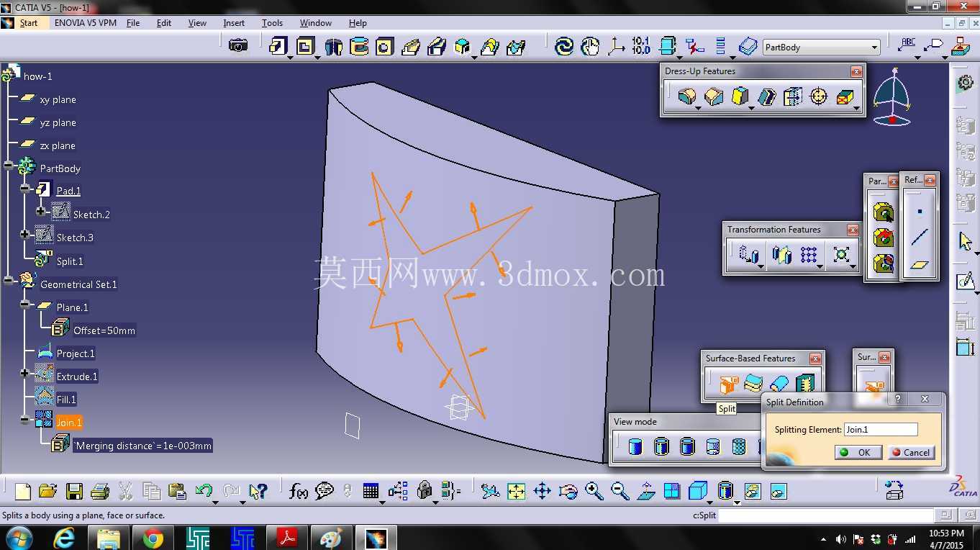Viewport: 980px width, 550px height.
Task: Select the Chamfer tool
Action: coord(714,96)
